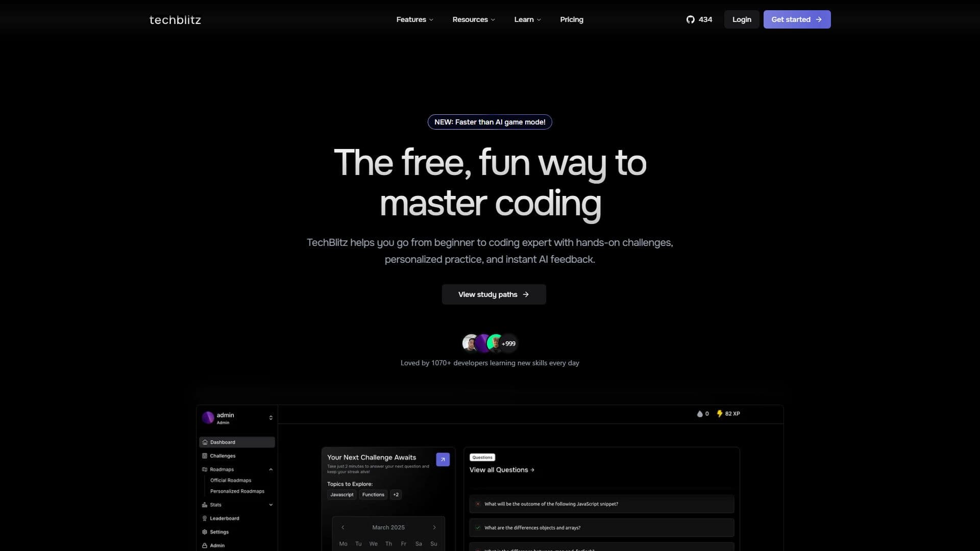This screenshot has height=551, width=980.
Task: Click the Settings gear icon
Action: (x=205, y=532)
